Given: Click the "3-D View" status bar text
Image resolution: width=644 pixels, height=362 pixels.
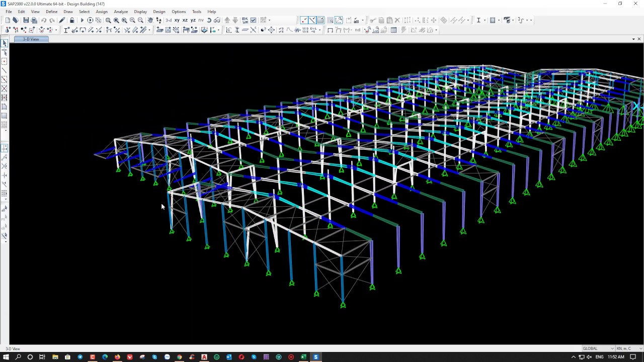Looking at the screenshot, I should (x=13, y=348).
